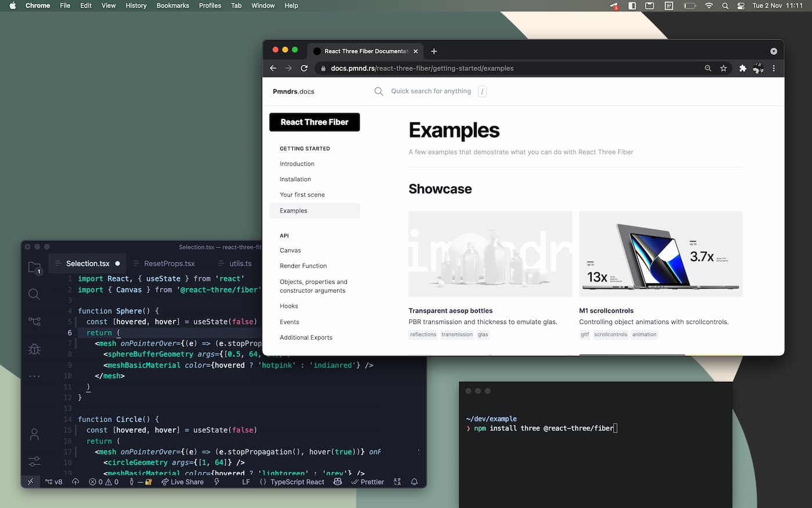Open Chrome extensions puzzle icon
Viewport: 812px width, 508px height.
pos(742,68)
